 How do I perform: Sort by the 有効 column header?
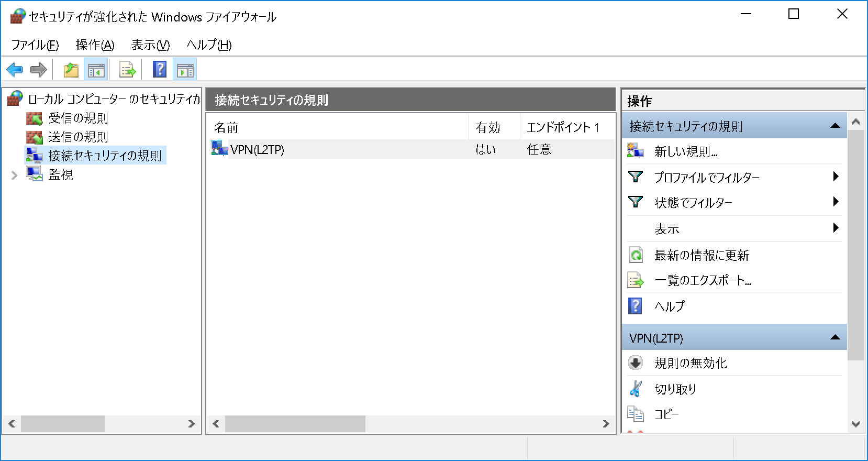(x=494, y=127)
